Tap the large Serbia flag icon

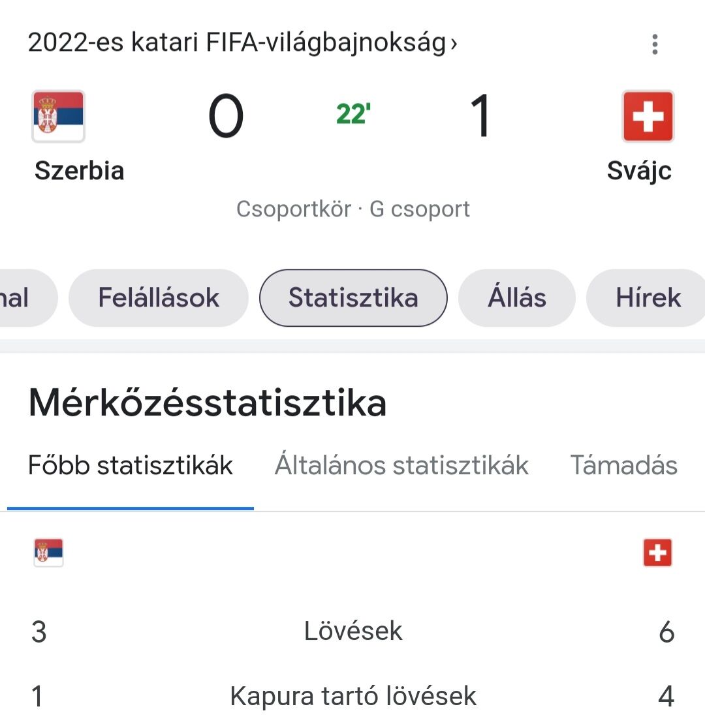pos(59,116)
